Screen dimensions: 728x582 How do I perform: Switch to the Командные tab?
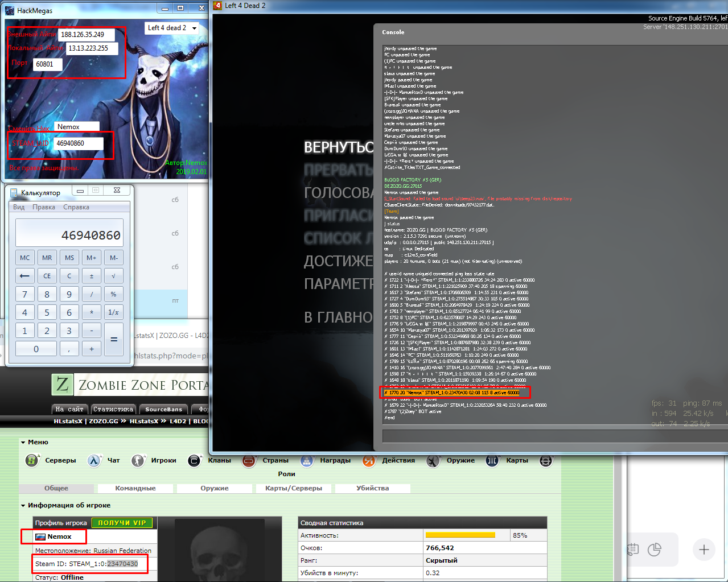point(135,488)
